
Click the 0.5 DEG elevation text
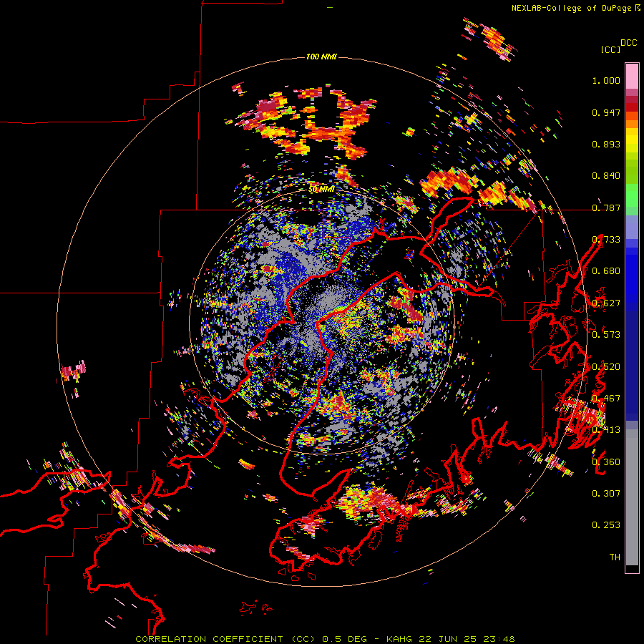tap(345, 639)
